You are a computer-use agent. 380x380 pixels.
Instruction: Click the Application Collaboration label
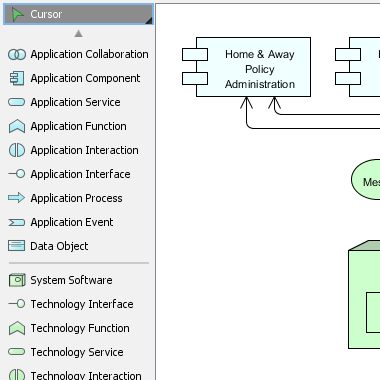(x=89, y=54)
